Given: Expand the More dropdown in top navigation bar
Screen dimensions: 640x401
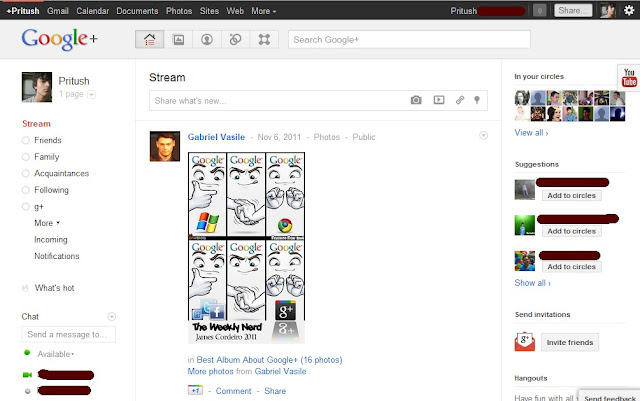Looking at the screenshot, I should [264, 11].
